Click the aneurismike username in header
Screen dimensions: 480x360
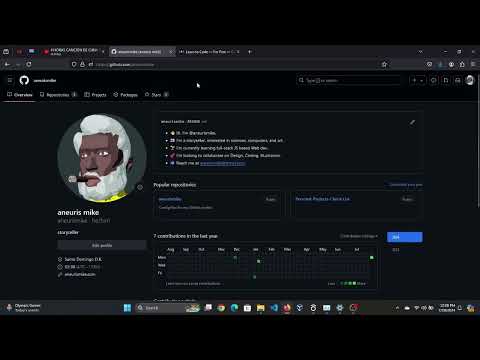(45, 80)
